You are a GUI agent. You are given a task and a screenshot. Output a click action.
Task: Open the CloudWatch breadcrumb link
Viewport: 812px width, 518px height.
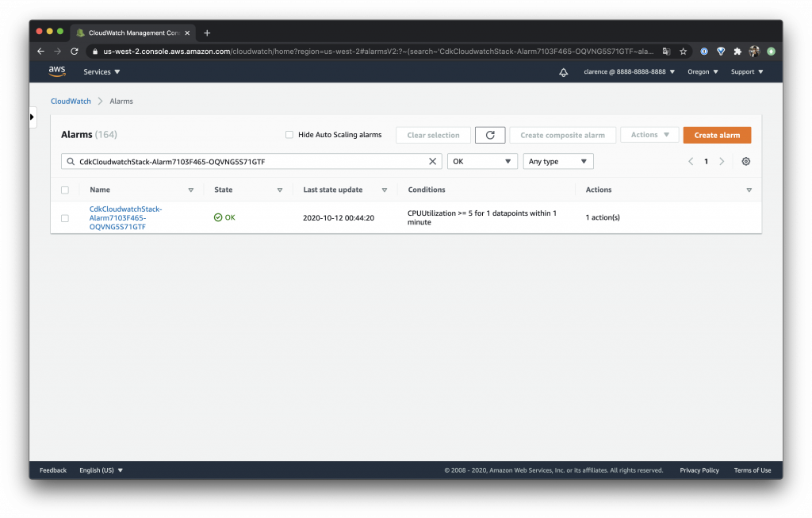(71, 101)
